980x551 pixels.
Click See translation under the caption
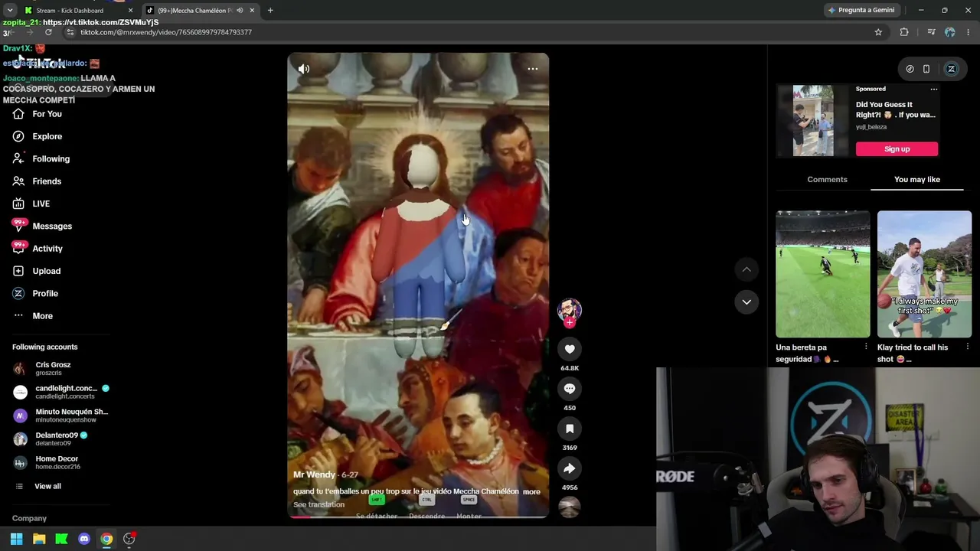[x=318, y=504]
